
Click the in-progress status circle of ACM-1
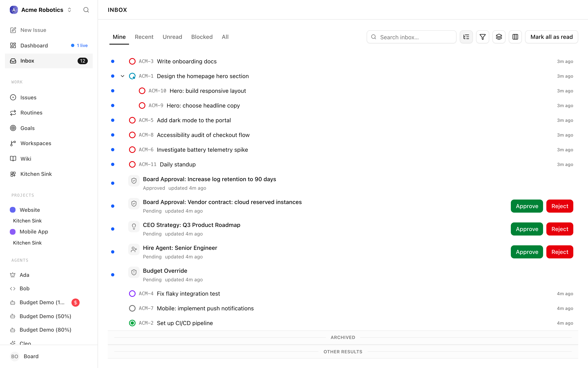(132, 76)
